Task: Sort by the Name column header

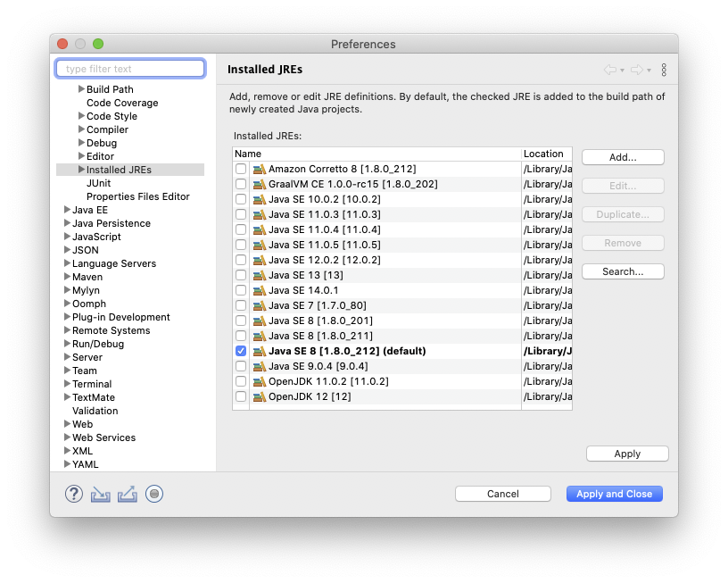Action: (376, 154)
